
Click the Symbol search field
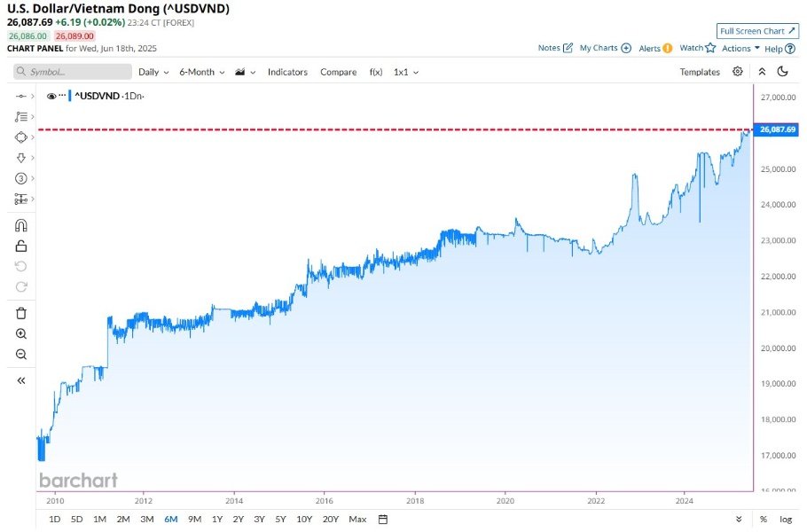click(73, 72)
